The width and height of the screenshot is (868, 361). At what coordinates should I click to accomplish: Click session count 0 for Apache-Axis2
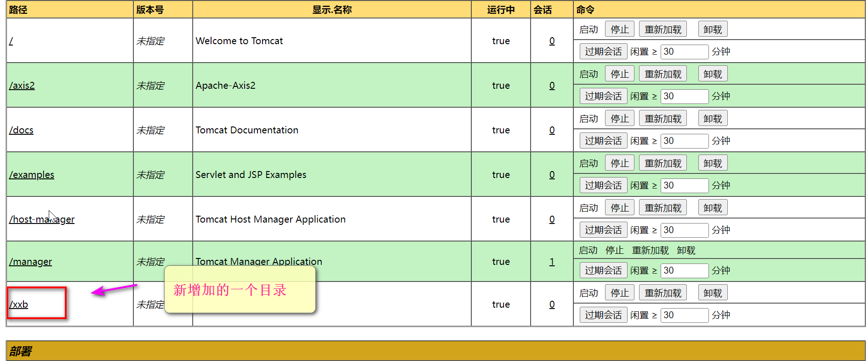click(552, 86)
